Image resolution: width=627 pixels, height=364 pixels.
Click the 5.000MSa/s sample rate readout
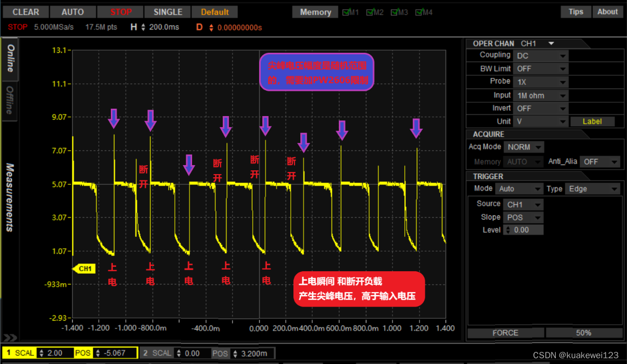[54, 27]
